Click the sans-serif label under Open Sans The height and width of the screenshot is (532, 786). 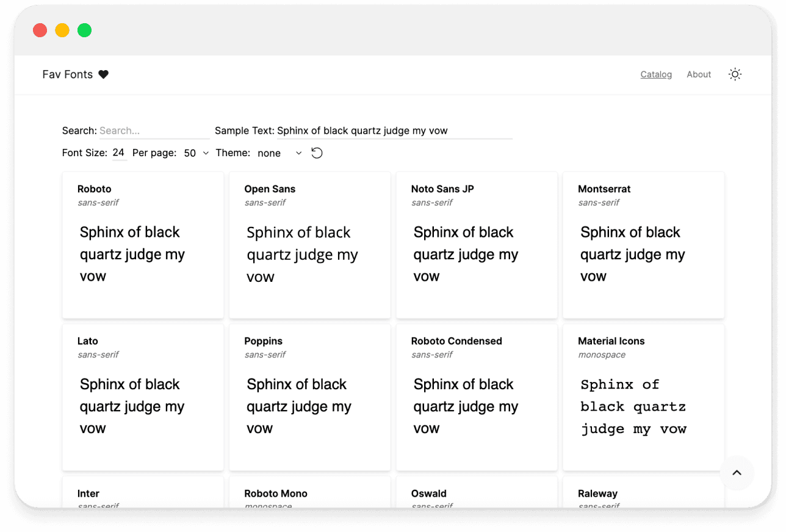tap(265, 203)
